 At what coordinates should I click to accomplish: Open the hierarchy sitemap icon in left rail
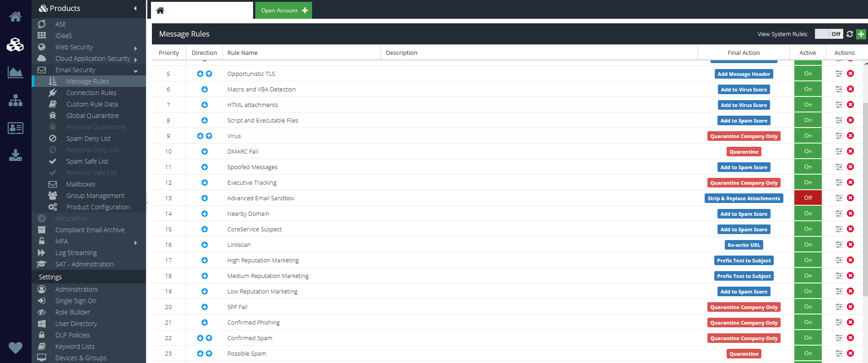click(16, 100)
